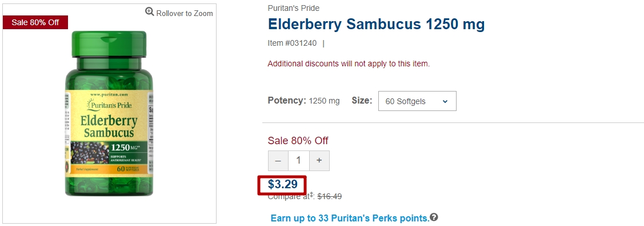644x226 pixels.
Task: Click the Item #031240 number
Action: (292, 43)
